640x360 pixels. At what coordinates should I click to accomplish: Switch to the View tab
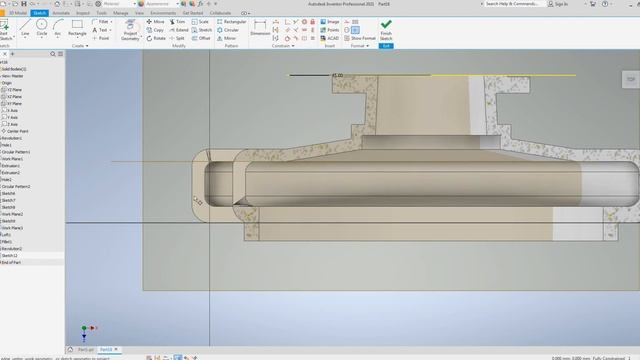pyautogui.click(x=139, y=13)
